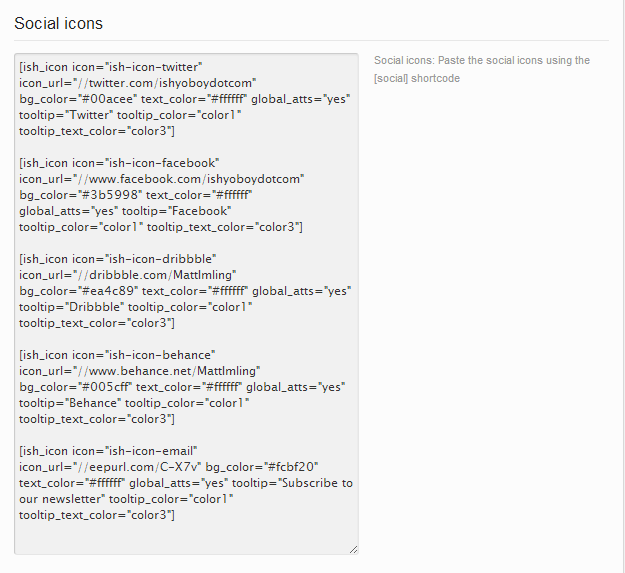Screen dimensions: 625x573
Task: Place cursor on "ish-icon-facebook" text
Action: 162,163
